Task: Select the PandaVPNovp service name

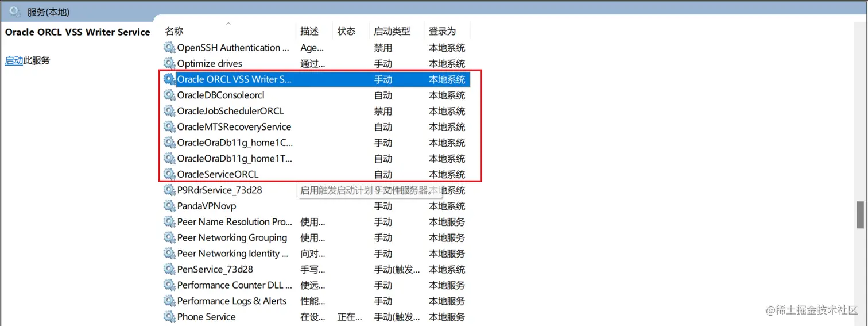Action: [207, 206]
